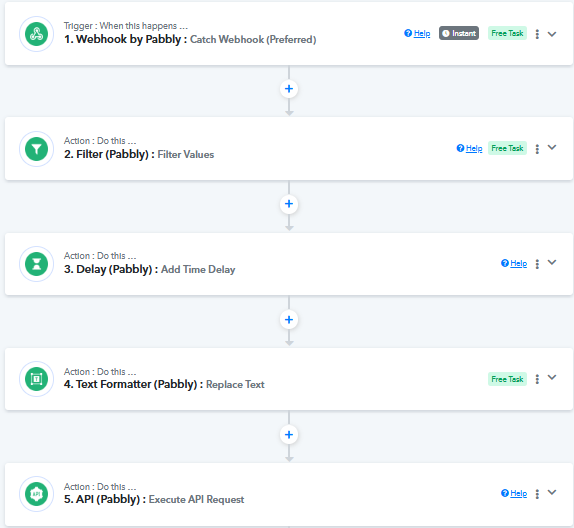Screen dimensions: 574x528
Task: Expand the Filter Values step chevron
Action: coord(552,148)
